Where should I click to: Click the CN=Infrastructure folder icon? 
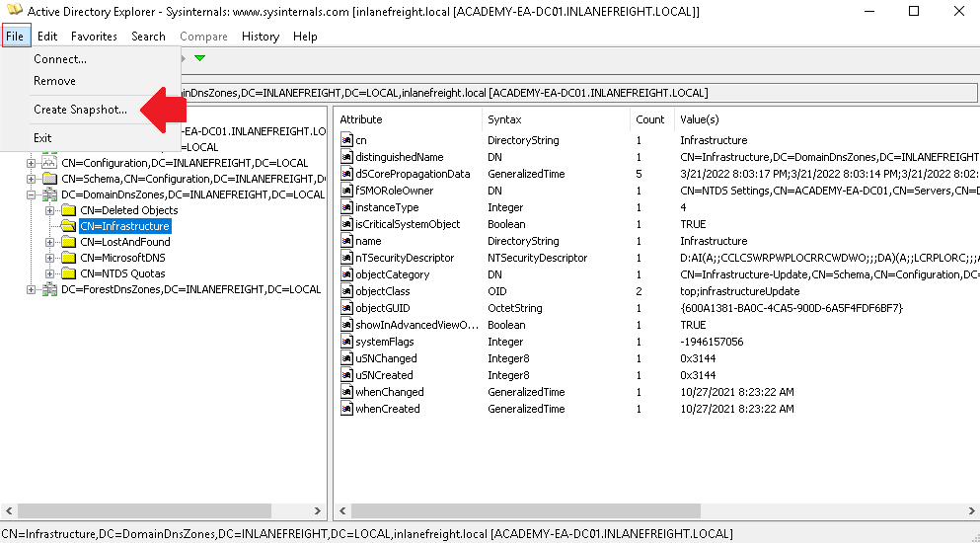(69, 226)
